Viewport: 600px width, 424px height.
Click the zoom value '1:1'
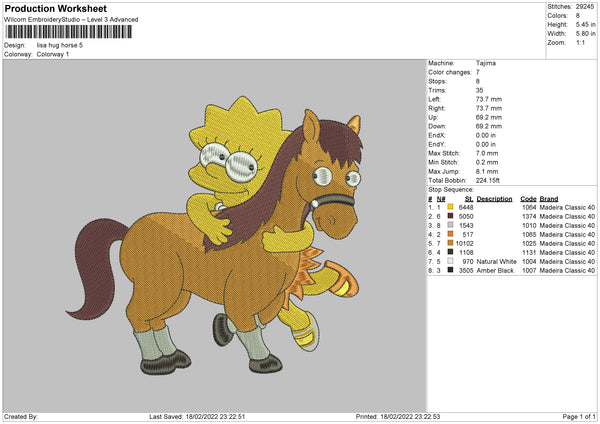(580, 42)
